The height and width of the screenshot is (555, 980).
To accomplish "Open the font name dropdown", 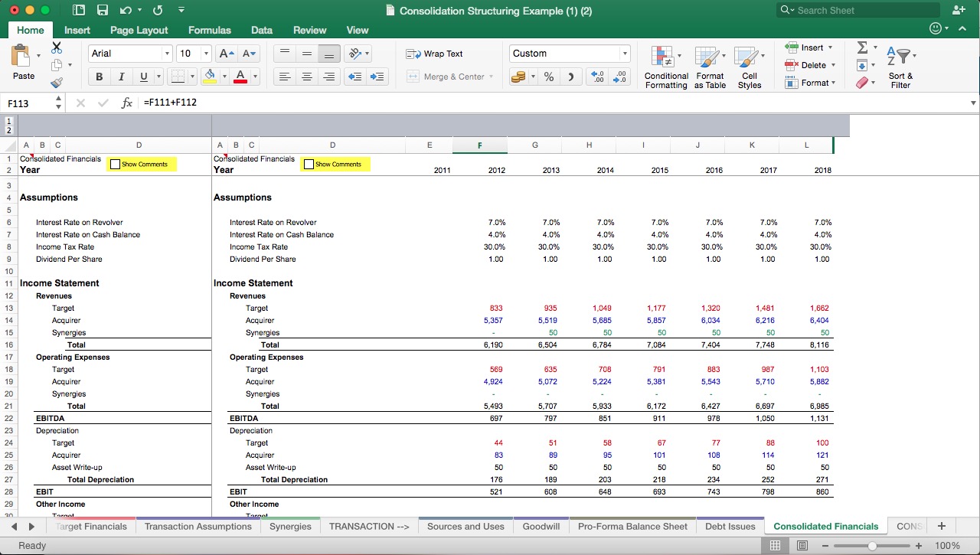I will [x=167, y=54].
